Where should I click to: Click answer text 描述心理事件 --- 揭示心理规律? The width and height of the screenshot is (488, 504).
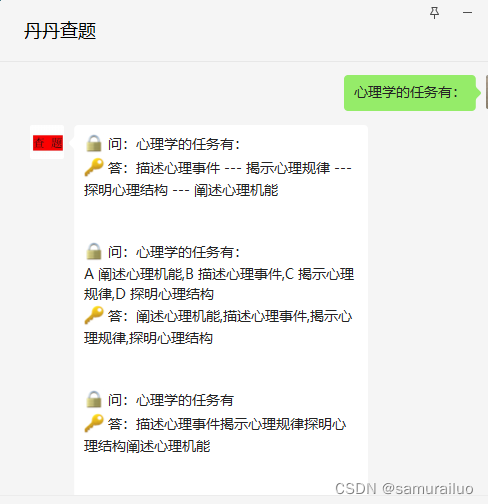[x=233, y=168]
